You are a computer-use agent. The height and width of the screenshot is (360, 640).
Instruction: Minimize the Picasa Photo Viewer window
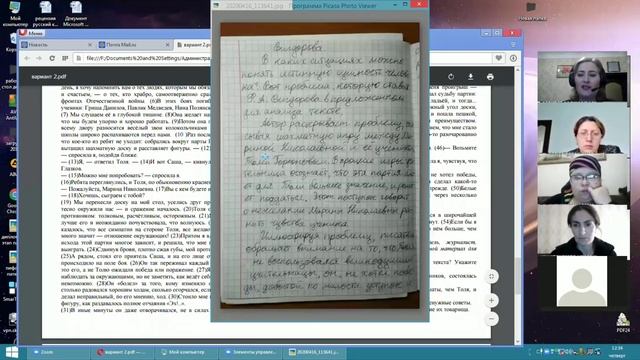[395, 4]
